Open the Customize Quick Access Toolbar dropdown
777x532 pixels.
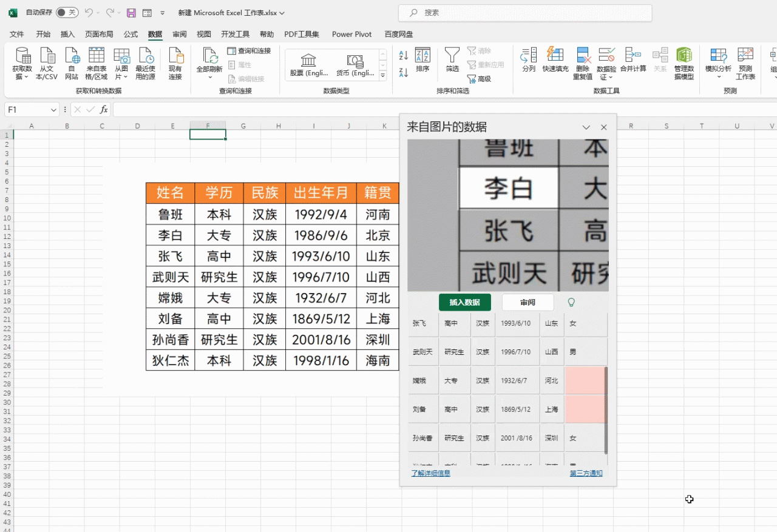pyautogui.click(x=162, y=13)
